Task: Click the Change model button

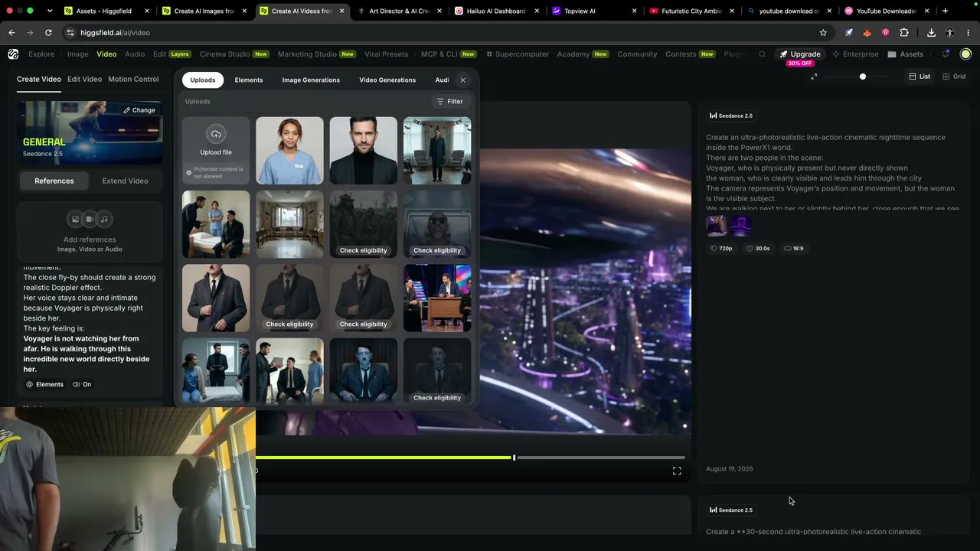Action: [x=139, y=110]
